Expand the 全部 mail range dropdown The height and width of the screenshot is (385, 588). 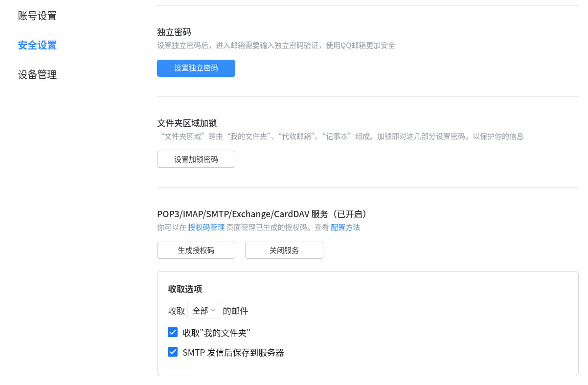(x=204, y=311)
